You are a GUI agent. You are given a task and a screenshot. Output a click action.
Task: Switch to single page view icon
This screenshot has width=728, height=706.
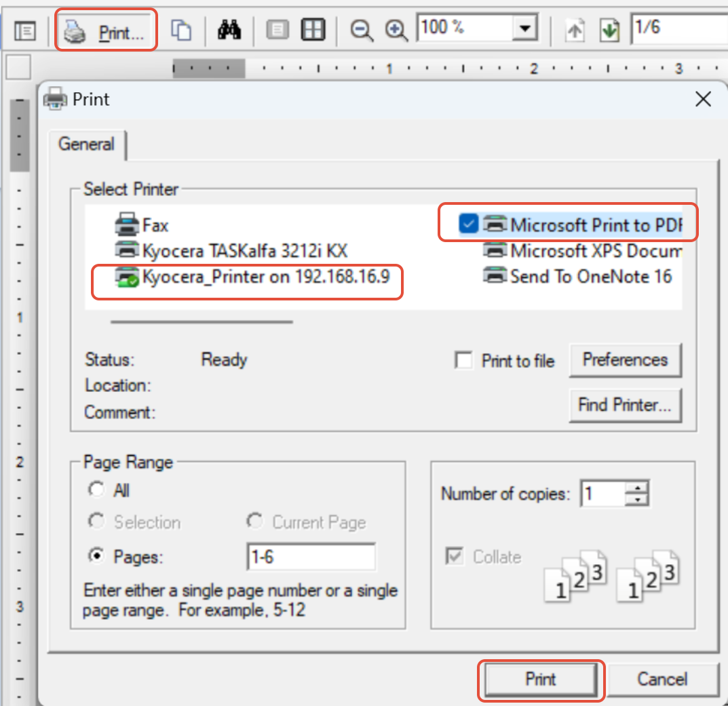(x=277, y=30)
